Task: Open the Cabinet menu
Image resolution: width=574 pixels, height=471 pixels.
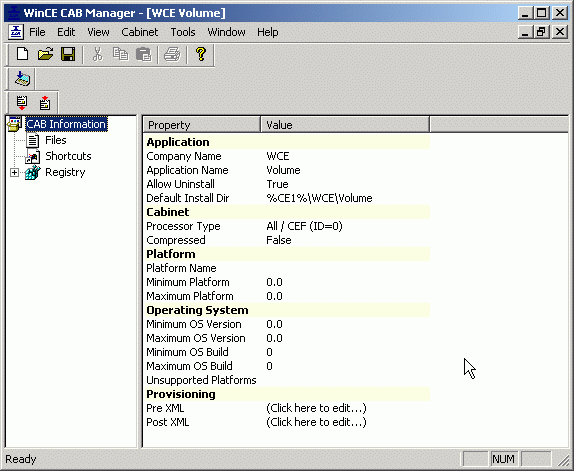Action: (139, 32)
